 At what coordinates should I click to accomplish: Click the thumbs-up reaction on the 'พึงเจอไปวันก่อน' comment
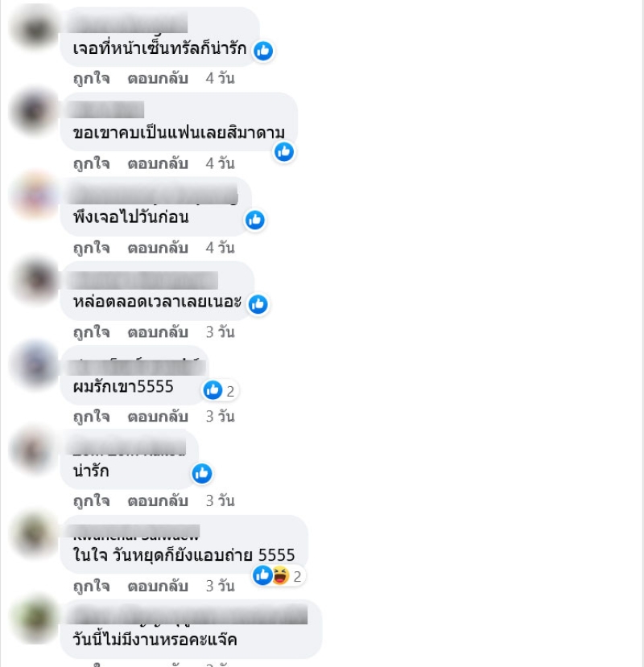255,220
